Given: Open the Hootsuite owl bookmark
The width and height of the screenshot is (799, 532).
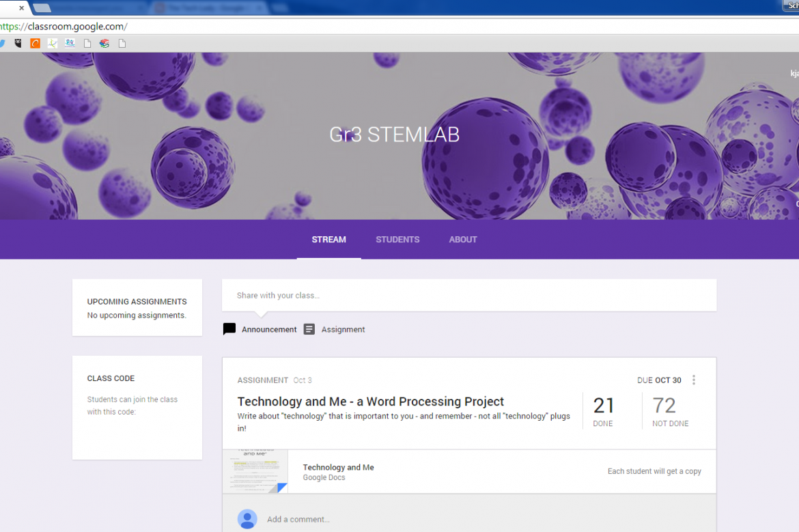Looking at the screenshot, I should click(x=18, y=43).
